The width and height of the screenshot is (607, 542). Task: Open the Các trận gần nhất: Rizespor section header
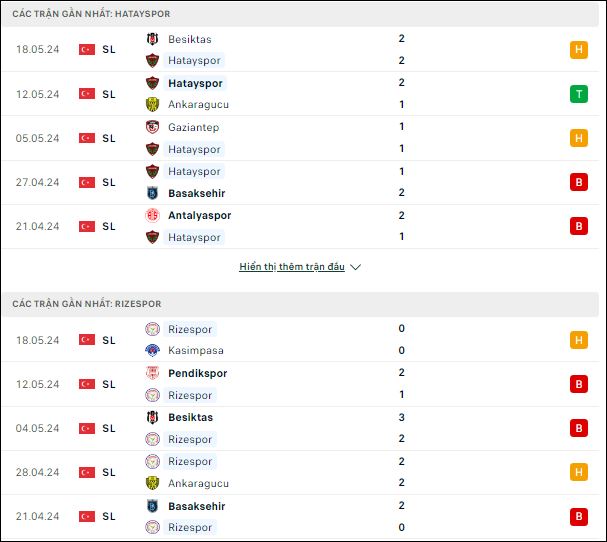pos(300,304)
